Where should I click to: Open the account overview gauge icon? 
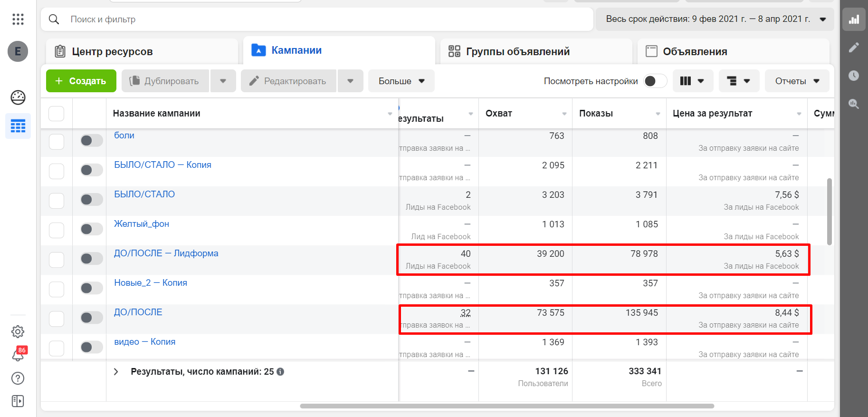point(18,97)
